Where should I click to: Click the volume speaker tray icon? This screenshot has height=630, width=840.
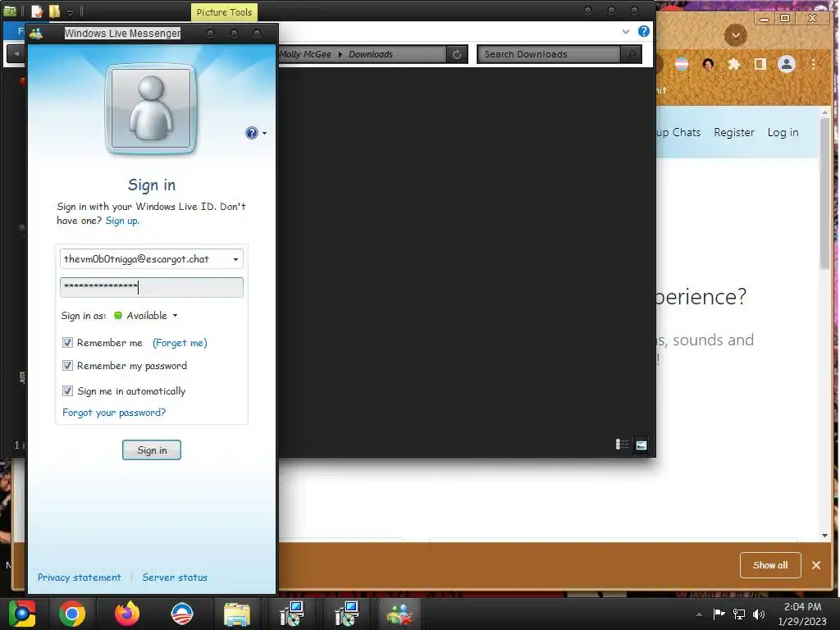coord(759,614)
